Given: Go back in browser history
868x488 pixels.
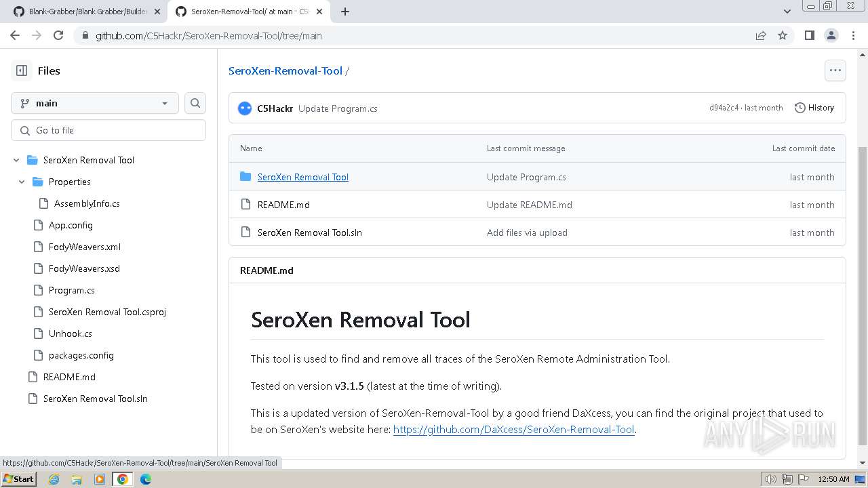Looking at the screenshot, I should coord(15,35).
